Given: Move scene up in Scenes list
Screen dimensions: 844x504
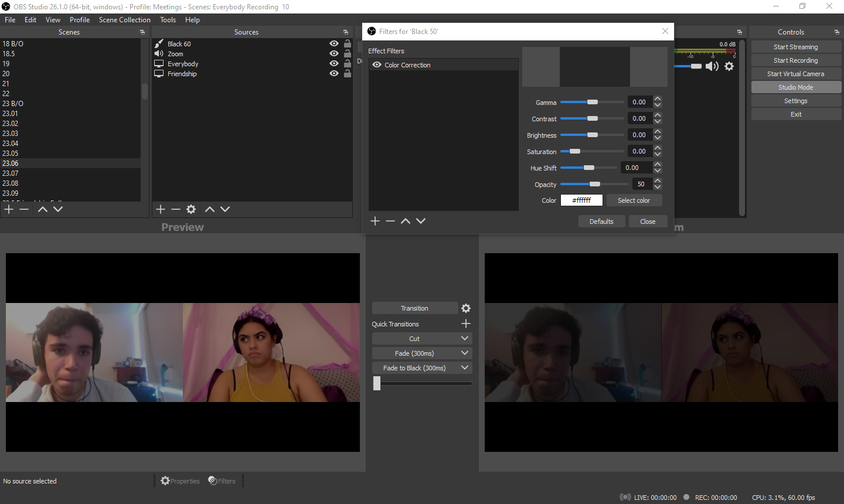Looking at the screenshot, I should [x=43, y=209].
